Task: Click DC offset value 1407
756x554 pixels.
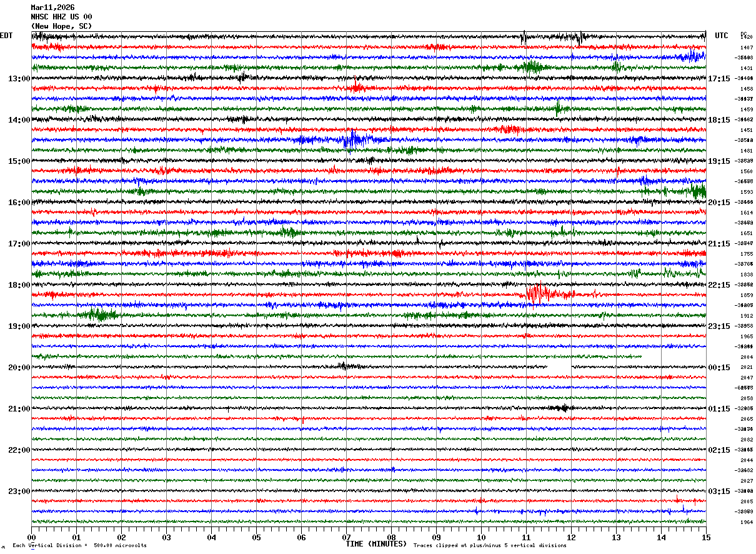Action: (x=747, y=48)
